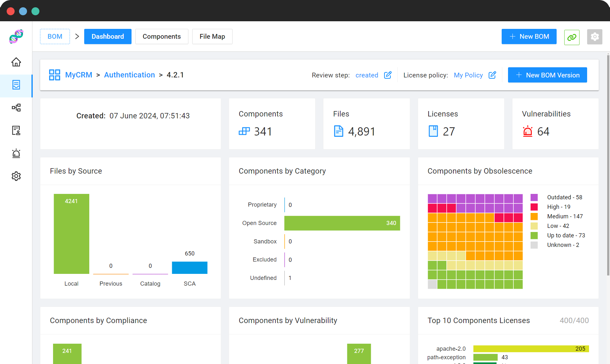Screen dimensions: 610x364
Task: Click the home icon in sidebar
Action: coord(16,62)
